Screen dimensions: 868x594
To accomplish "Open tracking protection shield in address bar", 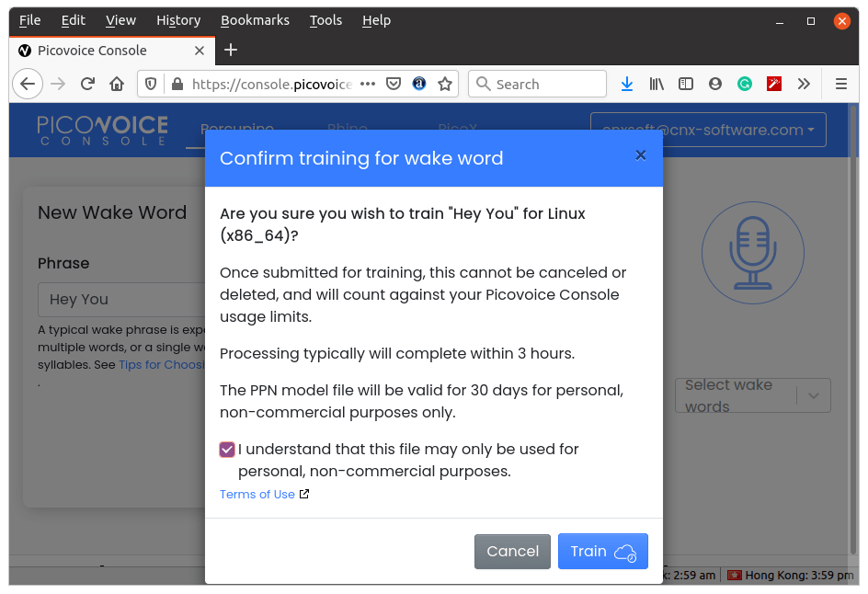I will [x=151, y=84].
